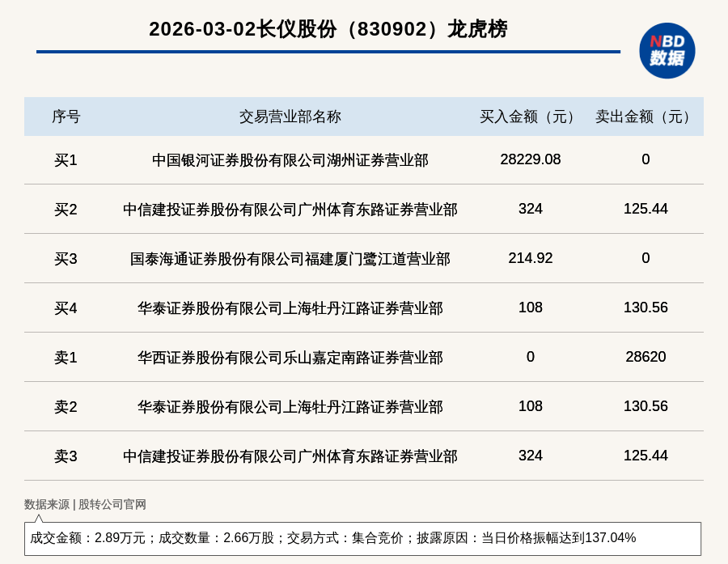Click the 交易营业部名称 column header
728x564 pixels.
291,116
